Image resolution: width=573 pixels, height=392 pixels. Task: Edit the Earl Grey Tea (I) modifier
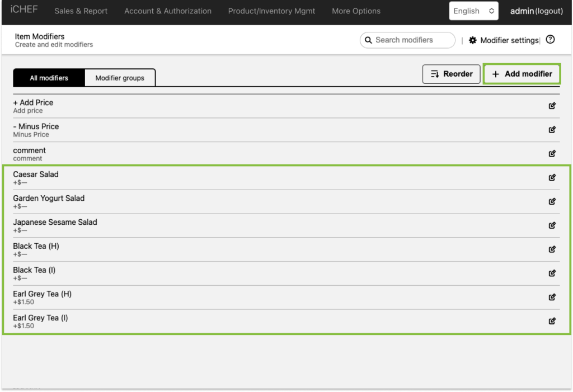click(552, 321)
